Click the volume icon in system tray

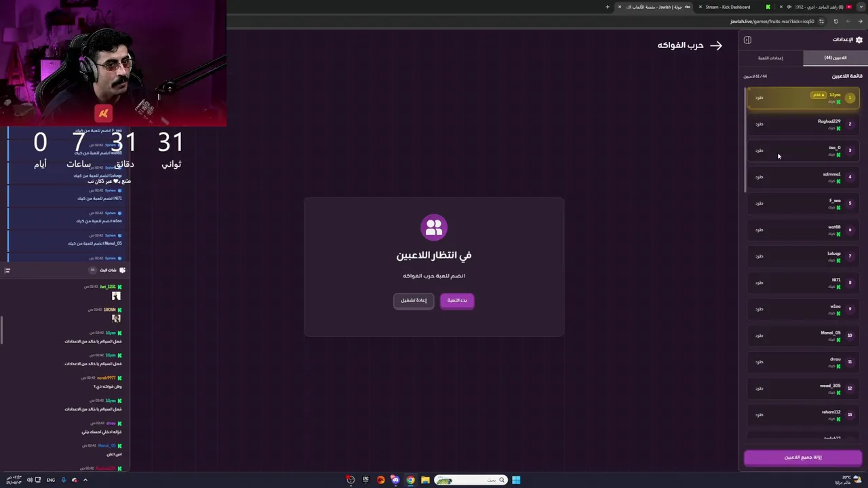(x=29, y=480)
